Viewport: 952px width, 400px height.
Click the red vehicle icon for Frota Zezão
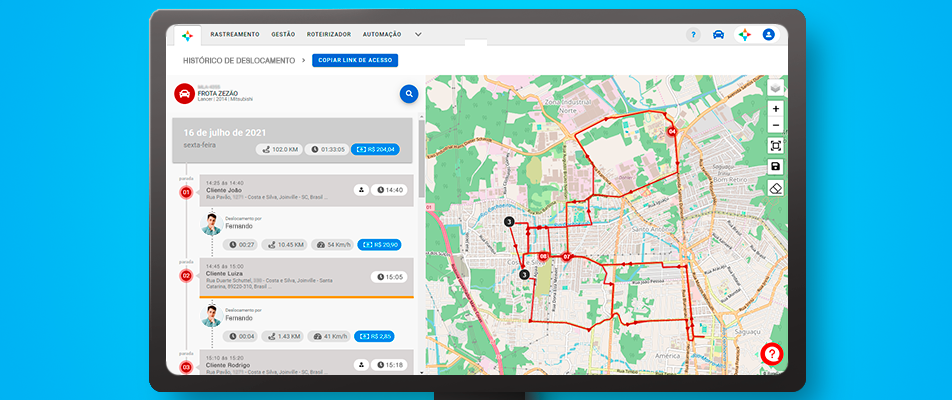[185, 94]
